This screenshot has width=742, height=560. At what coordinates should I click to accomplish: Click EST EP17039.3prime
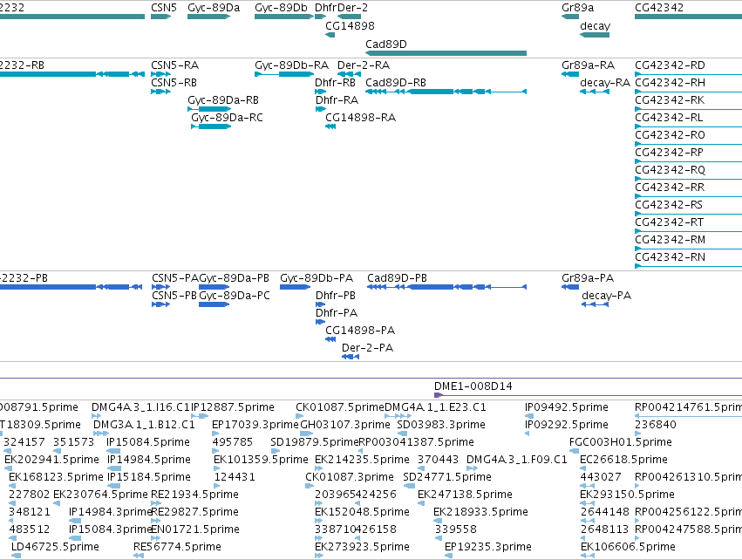tap(255, 425)
